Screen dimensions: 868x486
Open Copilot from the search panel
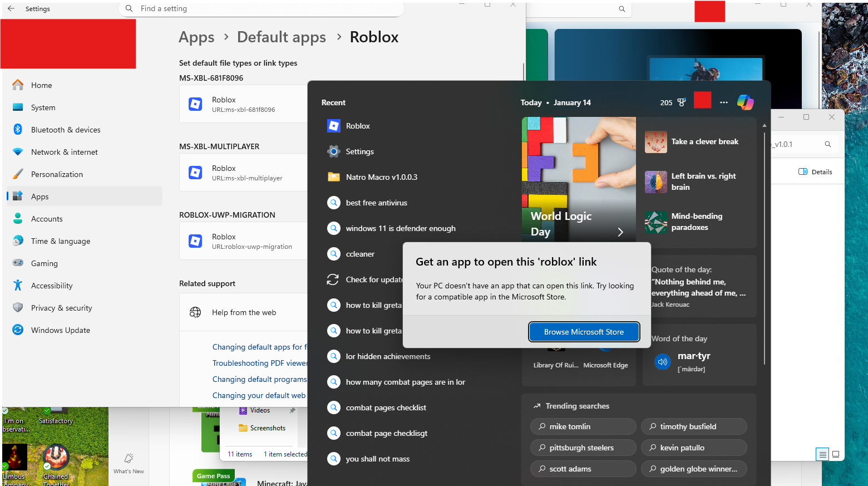(x=746, y=102)
